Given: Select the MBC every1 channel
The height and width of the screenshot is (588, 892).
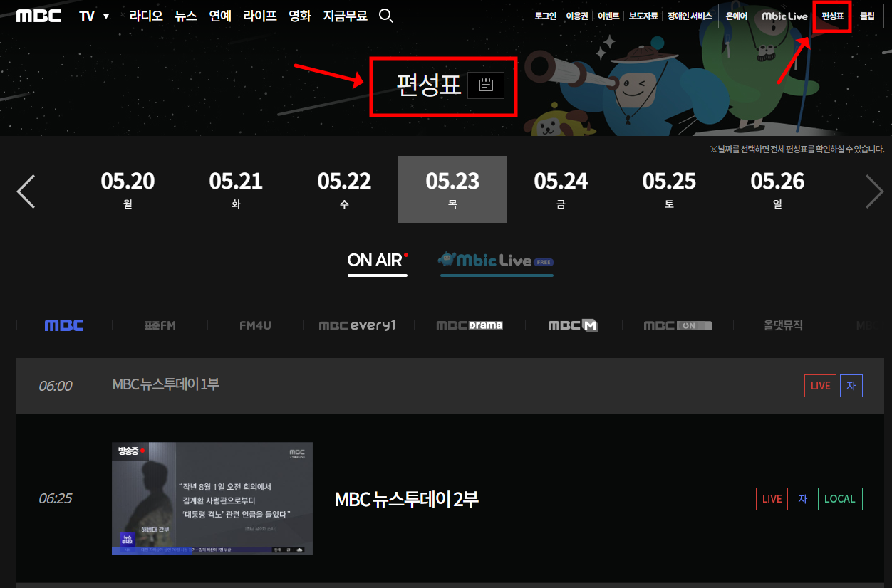Looking at the screenshot, I should click(x=357, y=325).
